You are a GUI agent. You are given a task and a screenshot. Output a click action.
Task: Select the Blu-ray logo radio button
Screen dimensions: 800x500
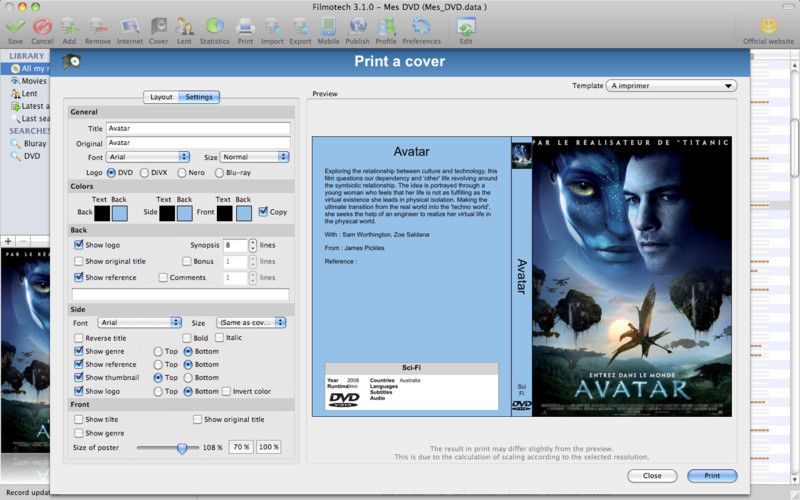(219, 173)
